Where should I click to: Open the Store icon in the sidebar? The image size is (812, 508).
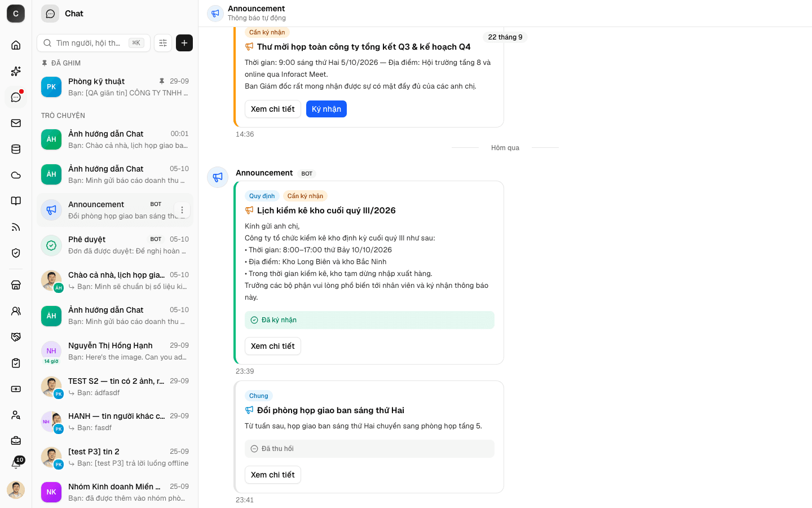pyautogui.click(x=16, y=285)
